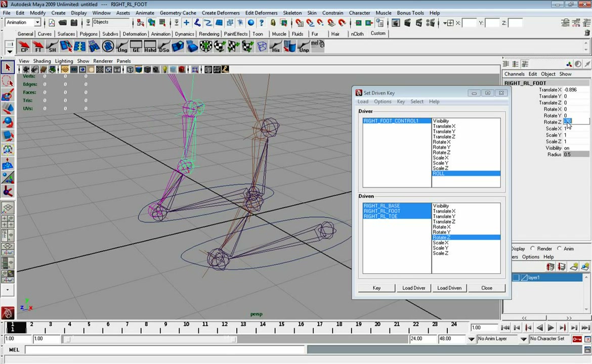Screen dimensions: 592x364
Task: Open the Shading panel menu
Action: [42, 61]
